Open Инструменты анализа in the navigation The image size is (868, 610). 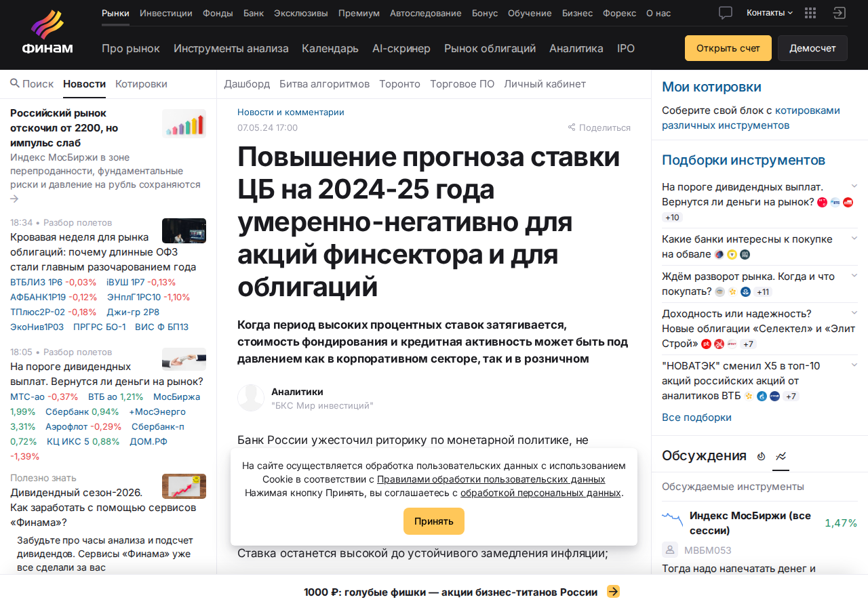[x=231, y=48]
